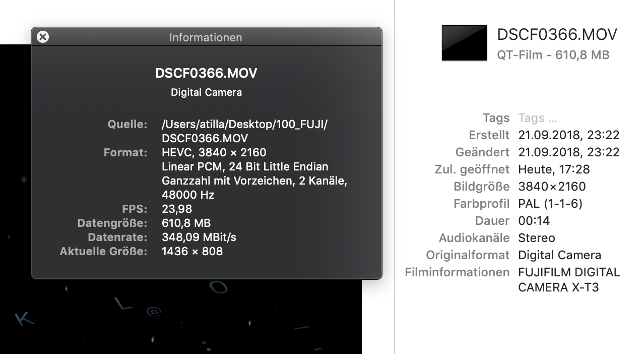Select the Audiokanäle value Stereo
The width and height of the screenshot is (644, 354).
tap(537, 238)
